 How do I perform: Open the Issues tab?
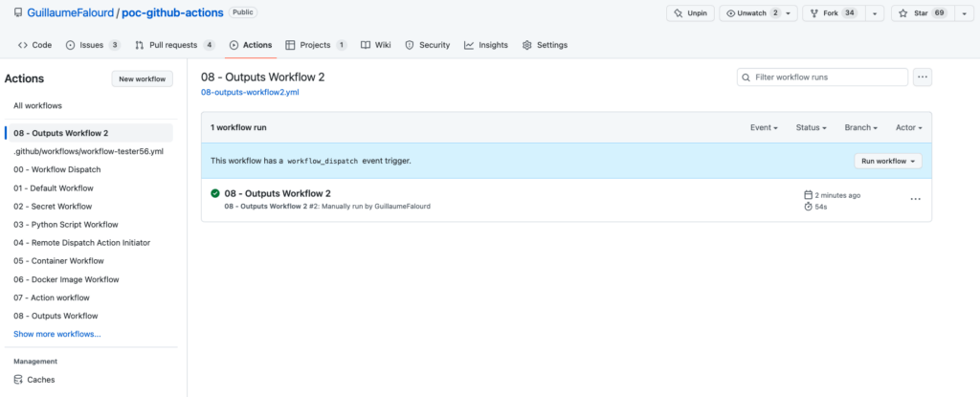pos(93,45)
